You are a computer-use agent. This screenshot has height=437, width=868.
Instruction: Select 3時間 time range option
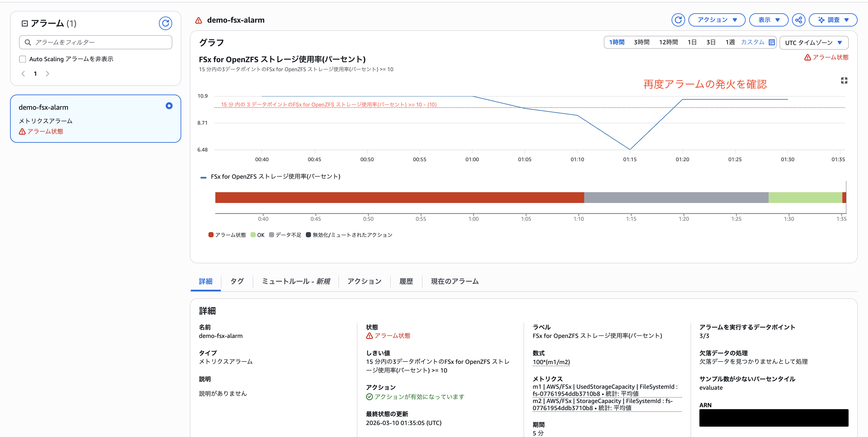tap(641, 42)
